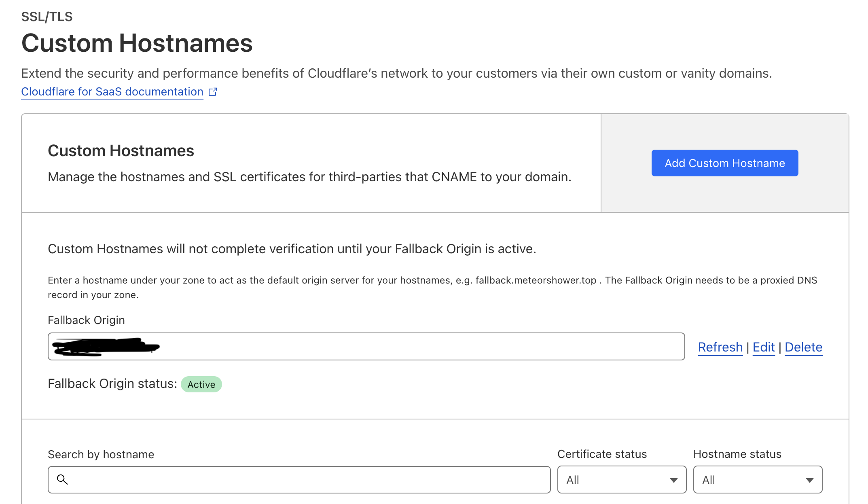The image size is (868, 504).
Task: Add a new Custom Hostname
Action: (725, 163)
